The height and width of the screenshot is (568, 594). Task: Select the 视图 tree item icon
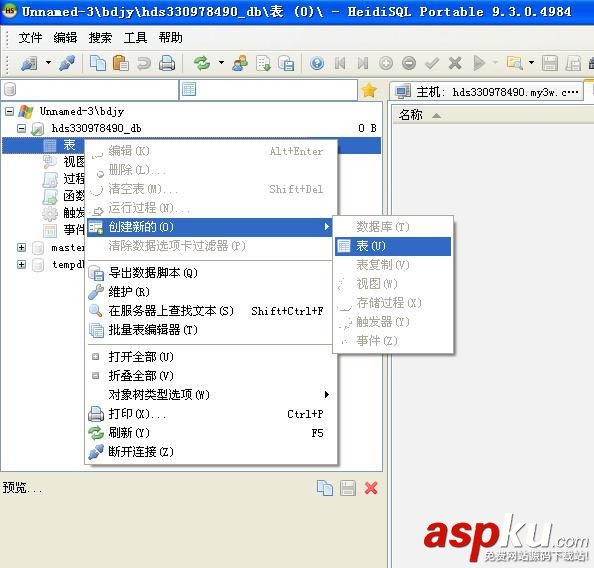[50, 162]
